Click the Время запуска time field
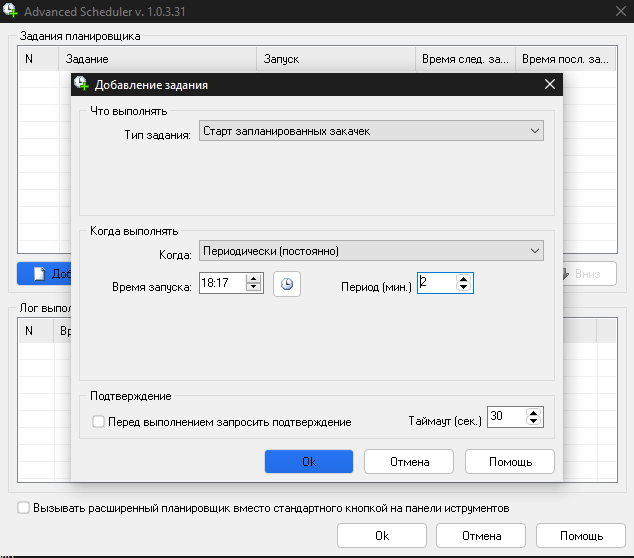 coord(222,284)
